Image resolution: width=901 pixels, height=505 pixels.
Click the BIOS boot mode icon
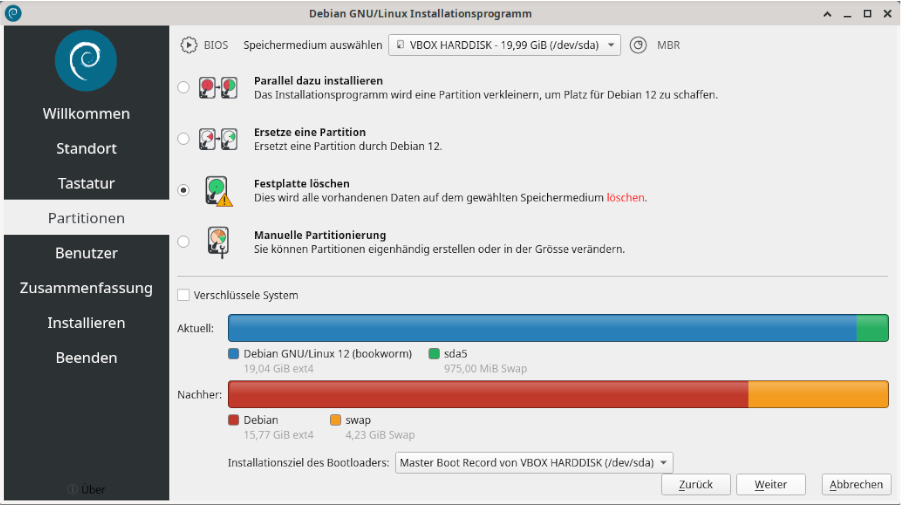[188, 45]
